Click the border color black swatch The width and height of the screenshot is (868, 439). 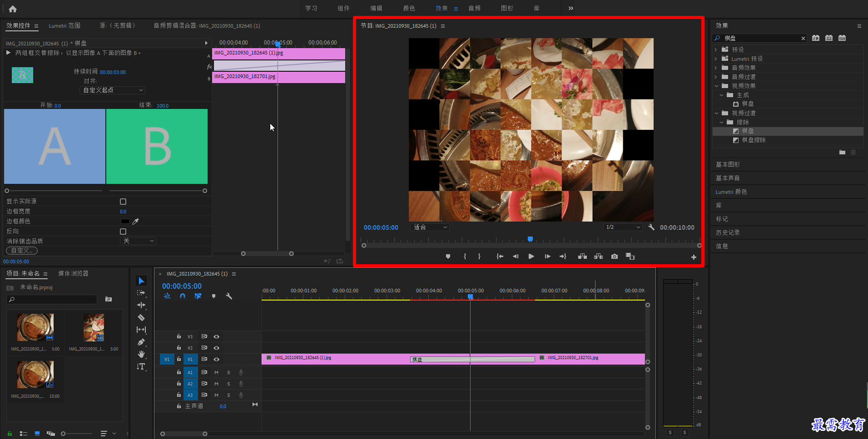125,222
